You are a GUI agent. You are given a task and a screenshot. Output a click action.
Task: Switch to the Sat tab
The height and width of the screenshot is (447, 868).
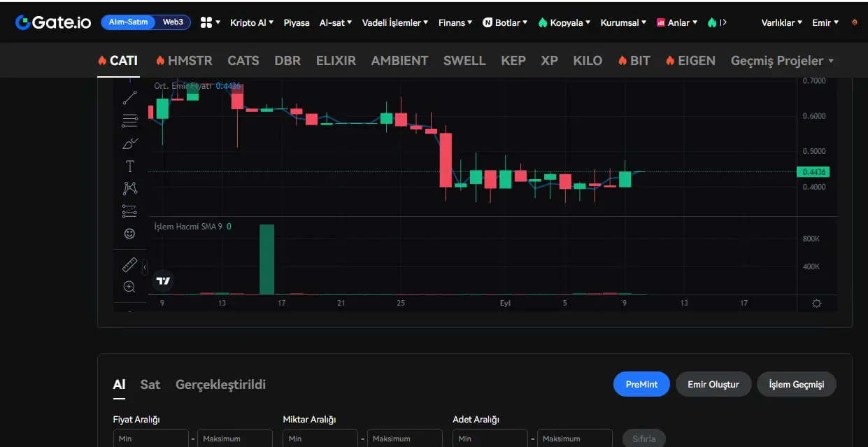(x=150, y=384)
